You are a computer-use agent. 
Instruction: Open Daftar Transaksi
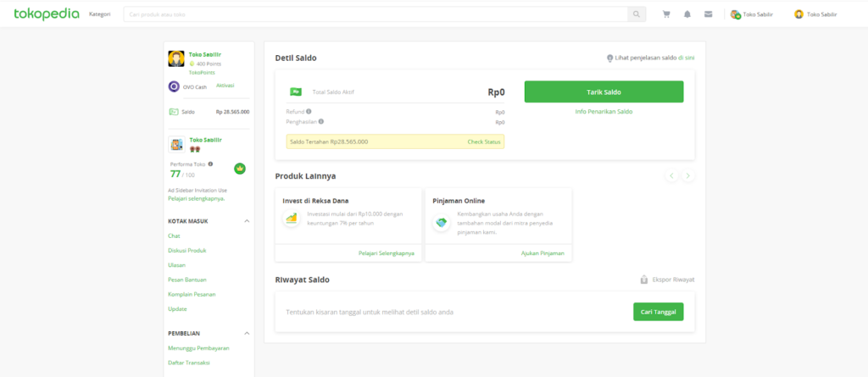[189, 363]
